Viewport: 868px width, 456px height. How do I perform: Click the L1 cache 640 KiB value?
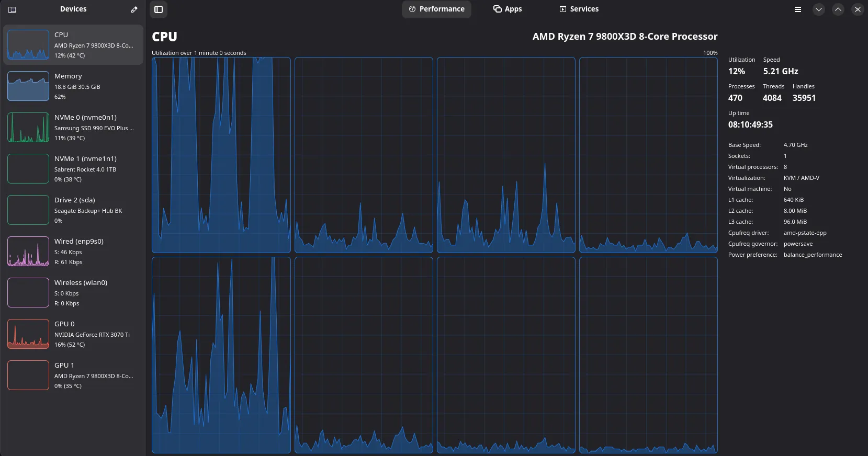point(793,200)
